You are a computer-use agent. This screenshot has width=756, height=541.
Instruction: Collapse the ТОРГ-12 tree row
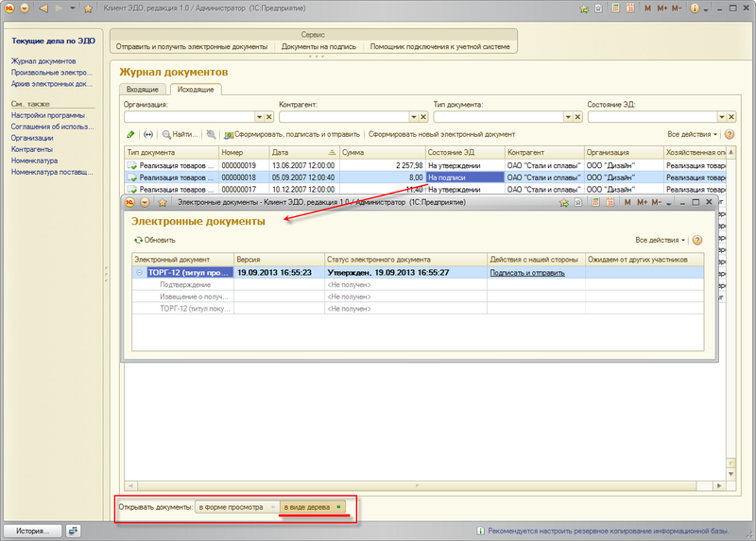click(x=140, y=272)
